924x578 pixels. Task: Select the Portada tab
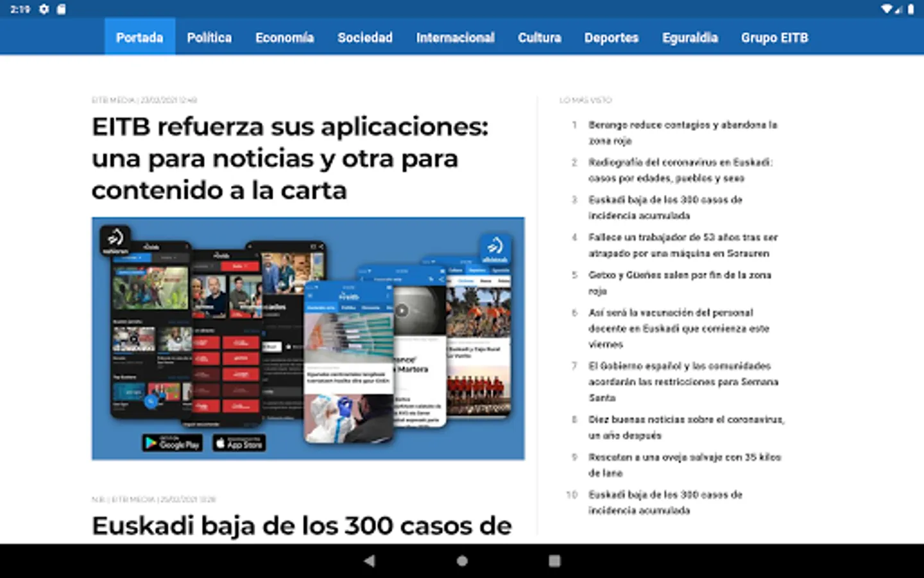pos(140,37)
